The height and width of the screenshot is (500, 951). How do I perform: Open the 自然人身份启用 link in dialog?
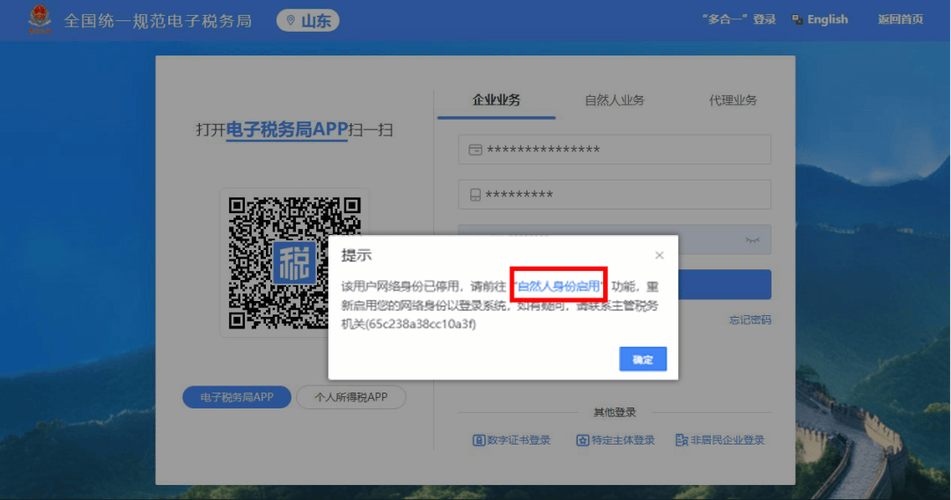click(x=559, y=286)
